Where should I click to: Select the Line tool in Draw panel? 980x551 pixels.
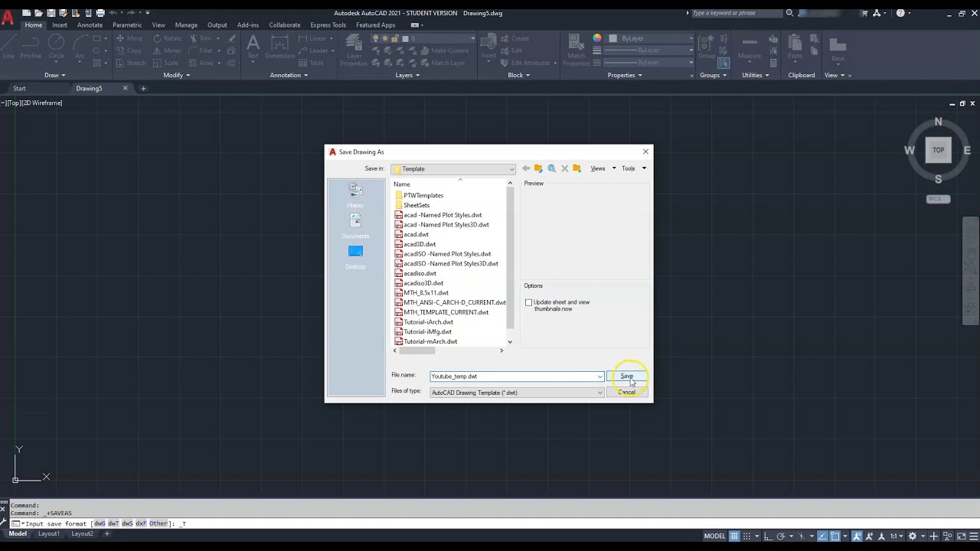click(x=9, y=47)
